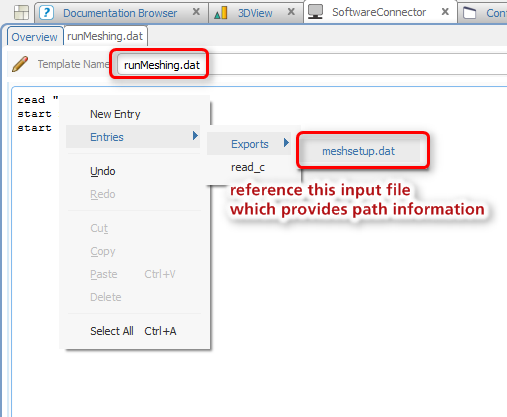Viewport: 507px width, 417px height.
Task: Click the 3DView bar chart icon
Action: pos(221,13)
